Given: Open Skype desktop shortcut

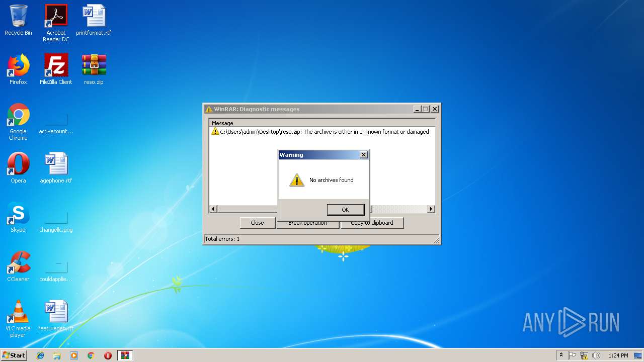Looking at the screenshot, I should pos(18,217).
